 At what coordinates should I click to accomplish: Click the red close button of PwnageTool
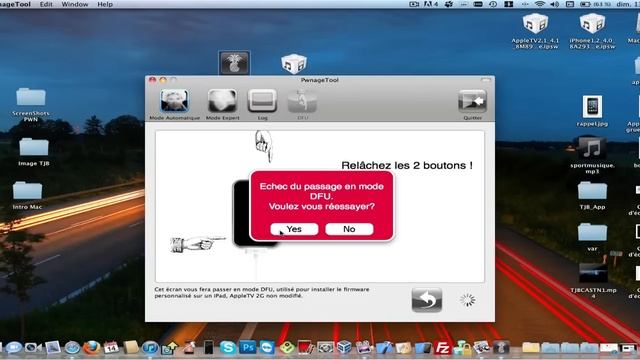tap(153, 80)
